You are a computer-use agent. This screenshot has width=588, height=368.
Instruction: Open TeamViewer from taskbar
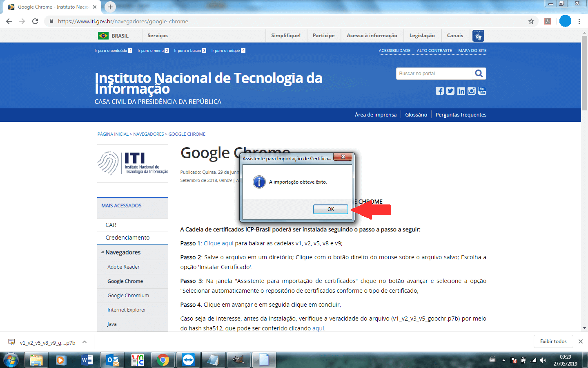point(188,360)
